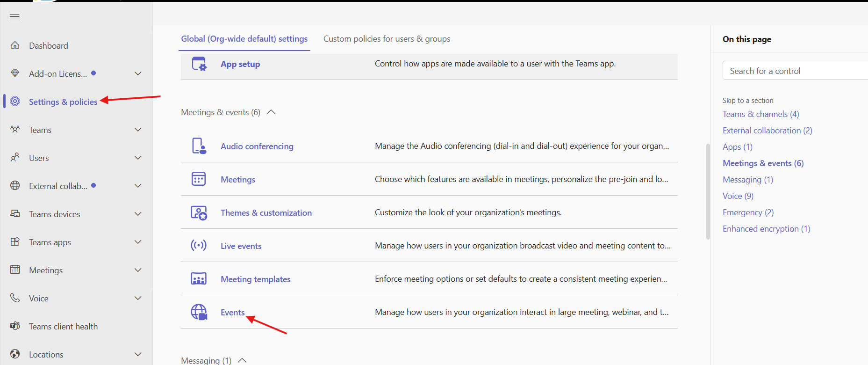Skip to Teams & channels (4) section
Viewport: 868px width, 365px height.
[x=761, y=114]
